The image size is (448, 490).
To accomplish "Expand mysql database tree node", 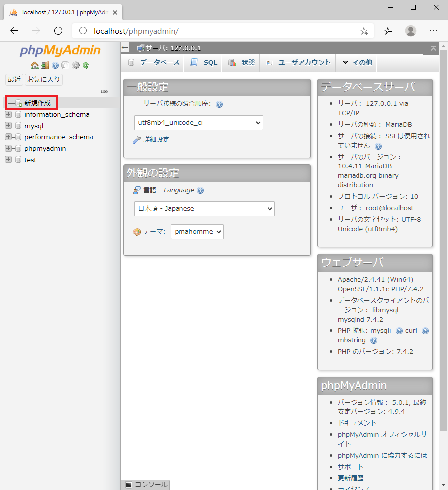I will 8,126.
